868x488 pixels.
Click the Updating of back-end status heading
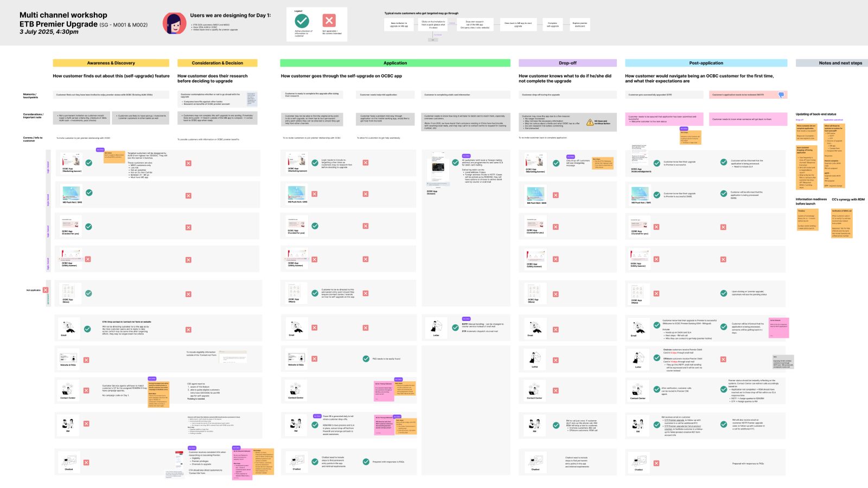(x=816, y=114)
